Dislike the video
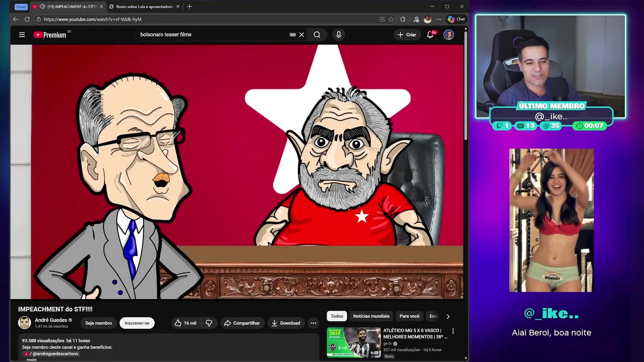 coord(209,323)
